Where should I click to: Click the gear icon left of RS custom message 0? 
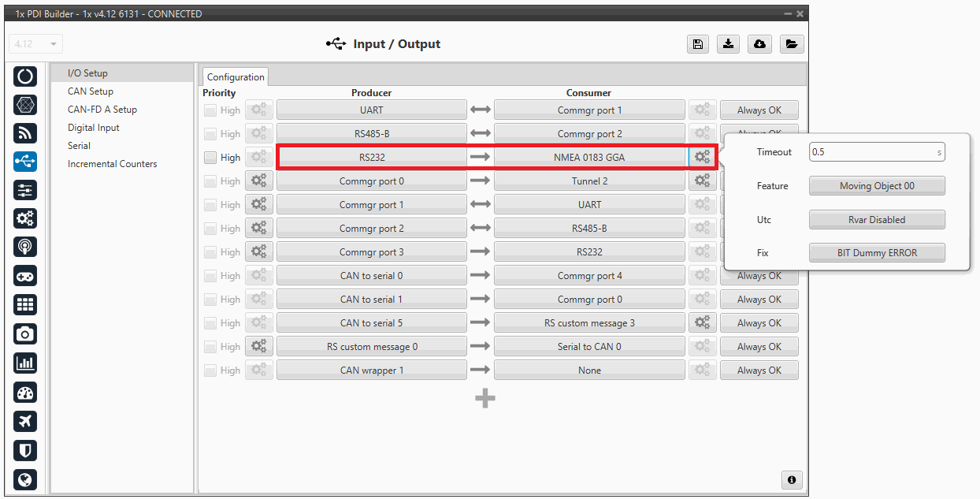(258, 347)
